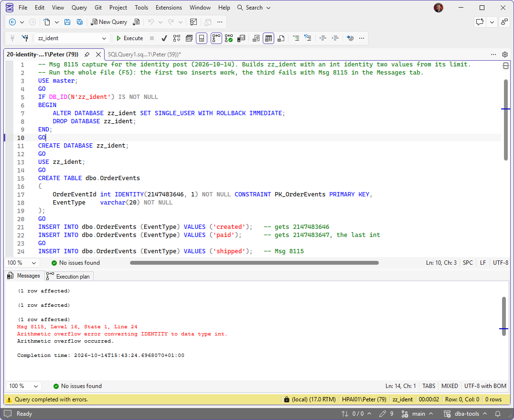Open the Activity Monitor icon
This screenshot has height=420, width=514.
(193, 22)
